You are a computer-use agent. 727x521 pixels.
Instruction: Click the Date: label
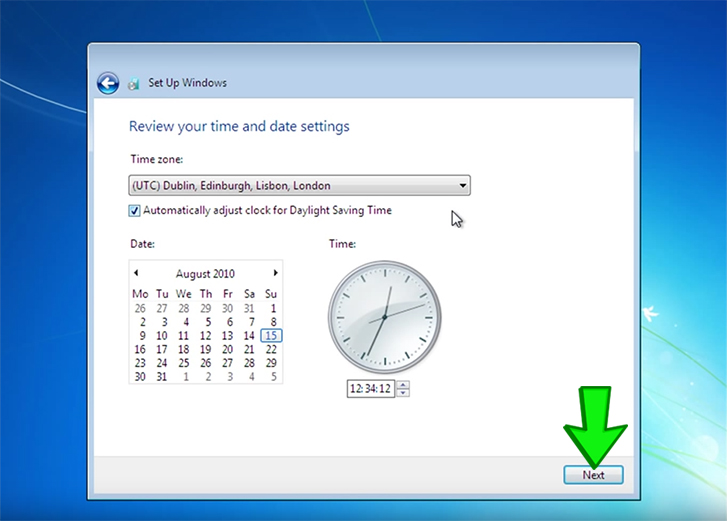coord(142,244)
